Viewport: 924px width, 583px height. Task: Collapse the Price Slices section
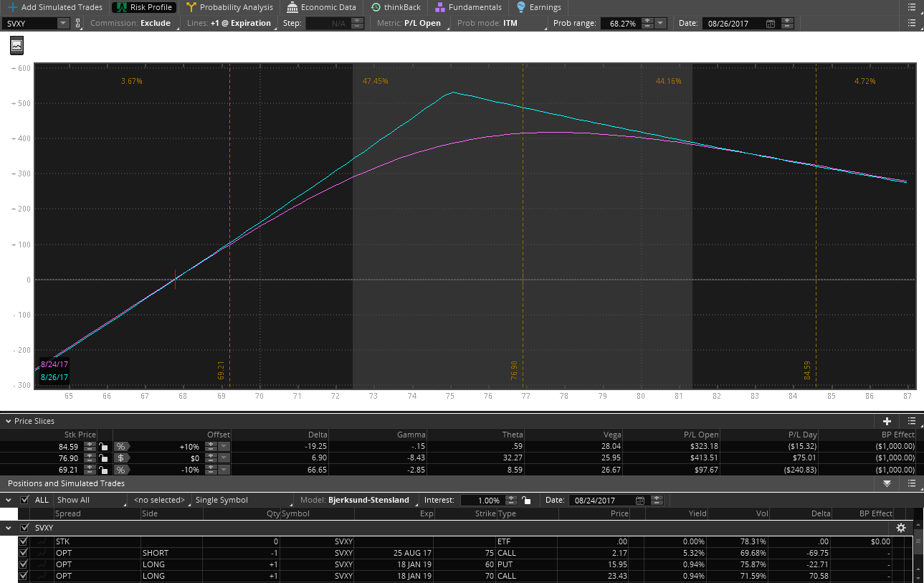pos(8,421)
